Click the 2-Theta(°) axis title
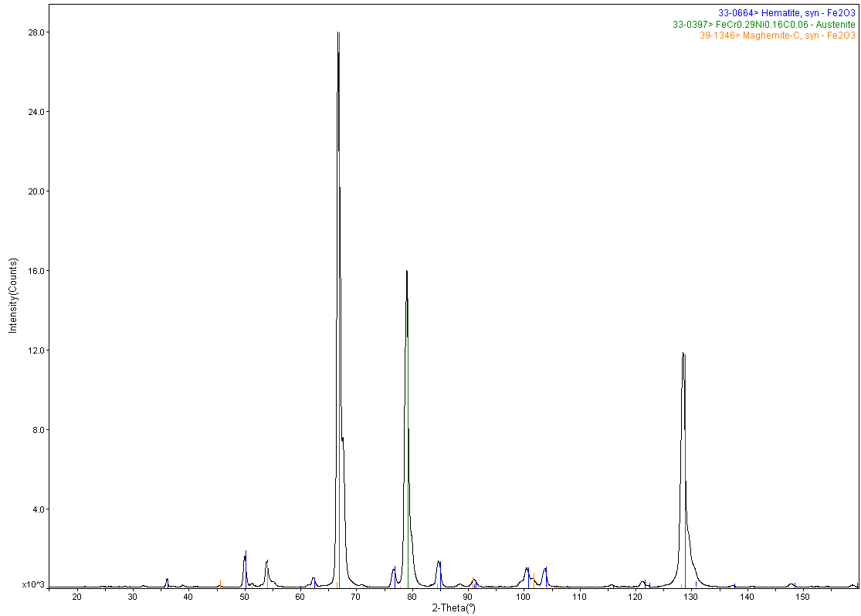 click(x=453, y=608)
